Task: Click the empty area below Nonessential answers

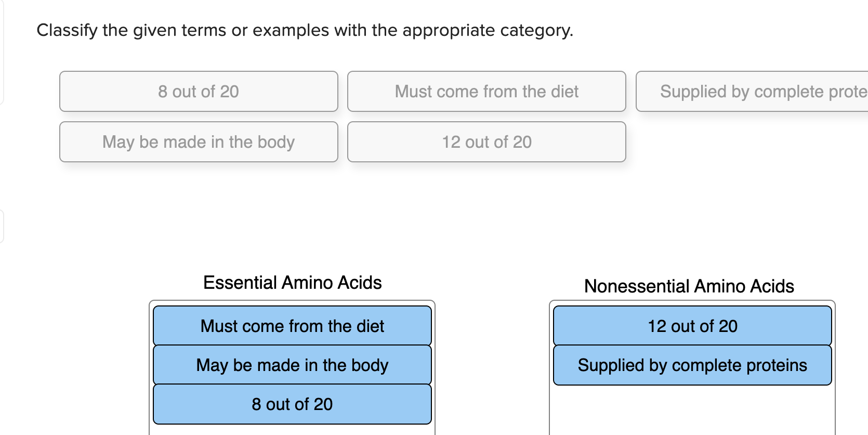Action: coord(692,411)
